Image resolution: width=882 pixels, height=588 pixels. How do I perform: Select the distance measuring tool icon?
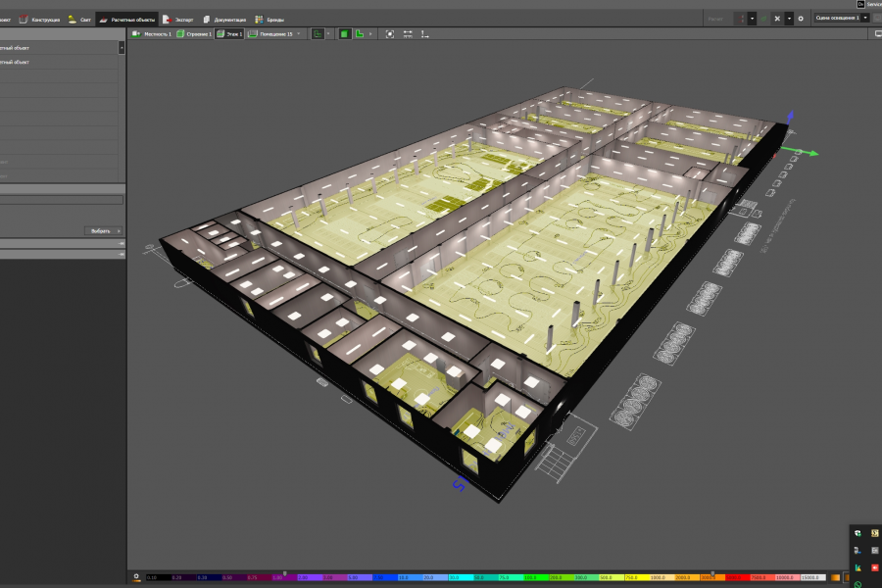coord(408,34)
